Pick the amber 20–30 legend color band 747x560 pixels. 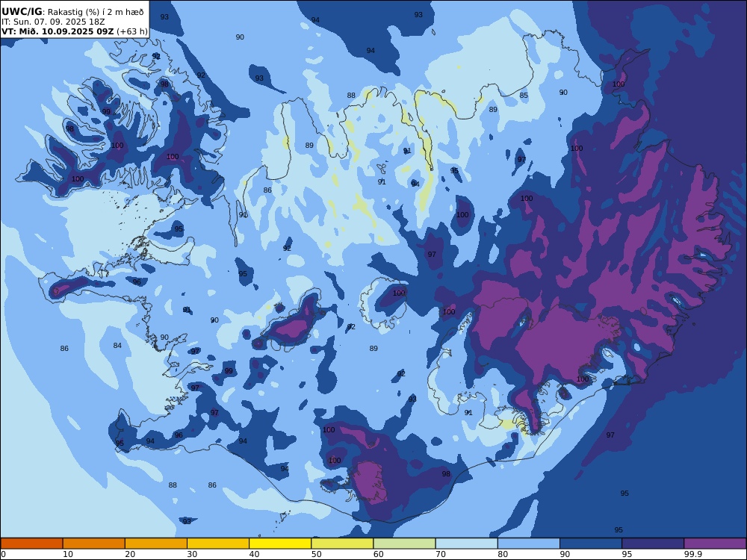(156, 544)
